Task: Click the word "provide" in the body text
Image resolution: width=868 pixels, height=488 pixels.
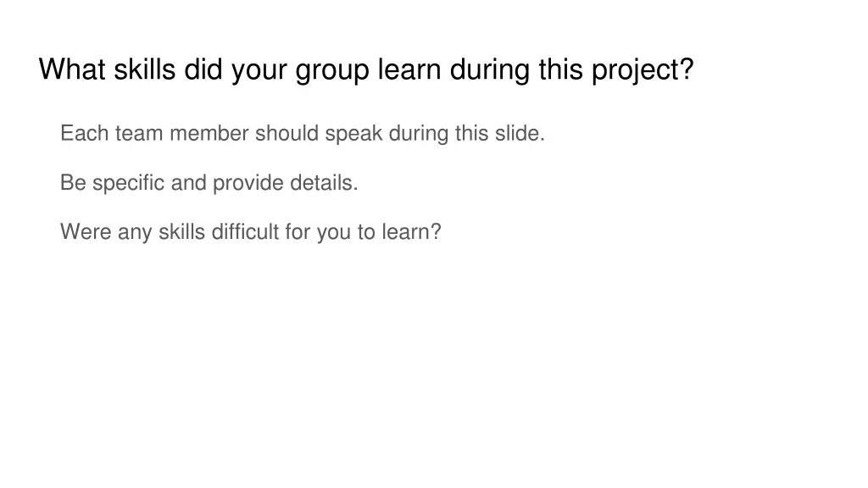Action: click(x=245, y=182)
